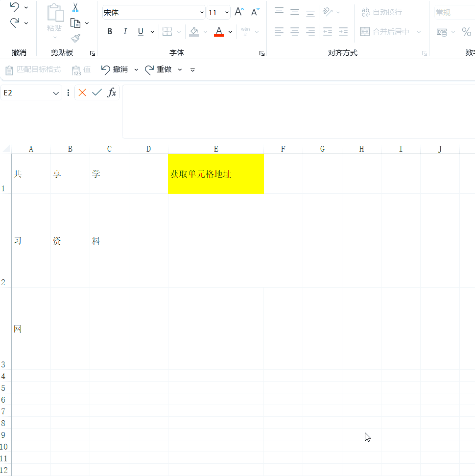Click the borders icon
The width and height of the screenshot is (475, 476).
tap(167, 32)
